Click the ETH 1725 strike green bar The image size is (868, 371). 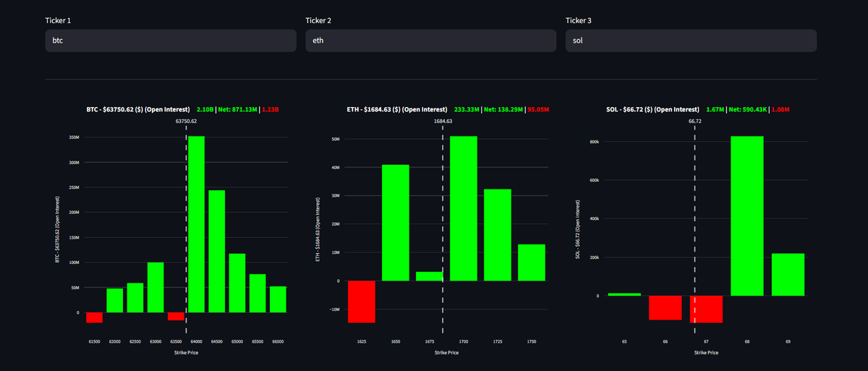click(498, 235)
